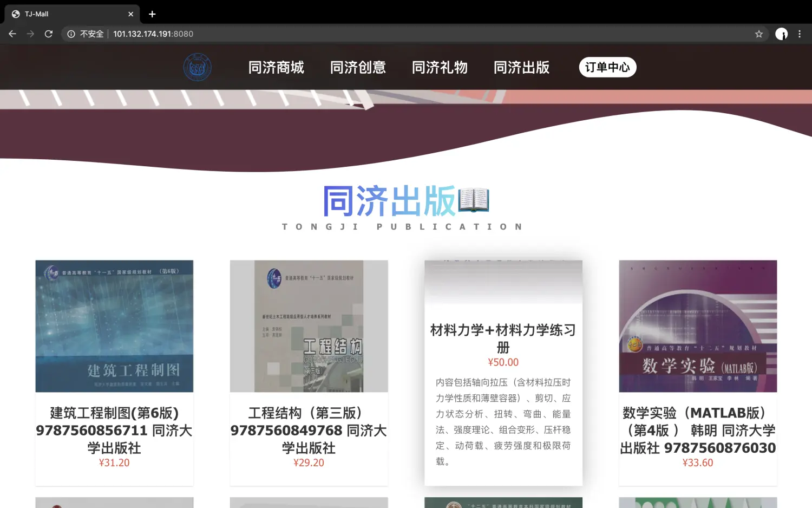
Task: Click the Tongji University logo emblem
Action: [x=197, y=67]
